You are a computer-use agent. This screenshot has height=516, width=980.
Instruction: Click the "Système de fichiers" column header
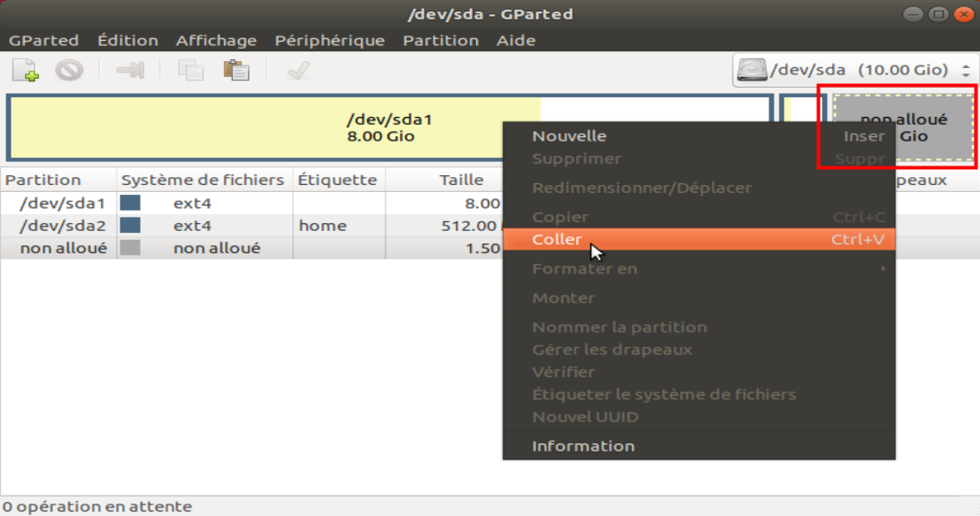pos(202,180)
